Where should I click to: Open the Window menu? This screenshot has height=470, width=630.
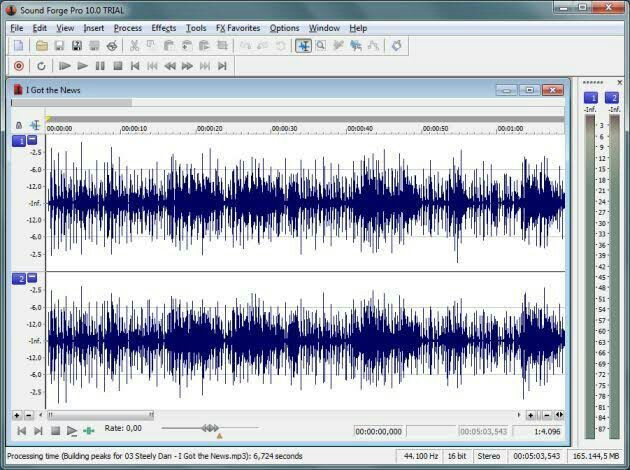pyautogui.click(x=324, y=28)
